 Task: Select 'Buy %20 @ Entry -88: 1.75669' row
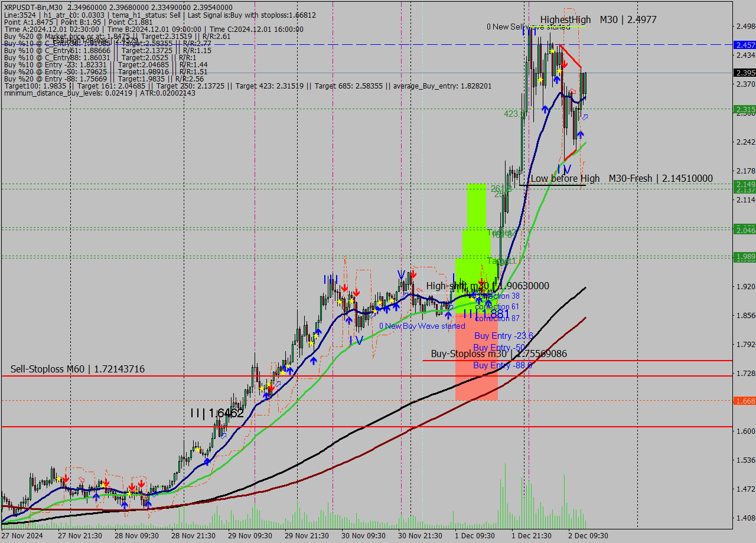(x=104, y=79)
